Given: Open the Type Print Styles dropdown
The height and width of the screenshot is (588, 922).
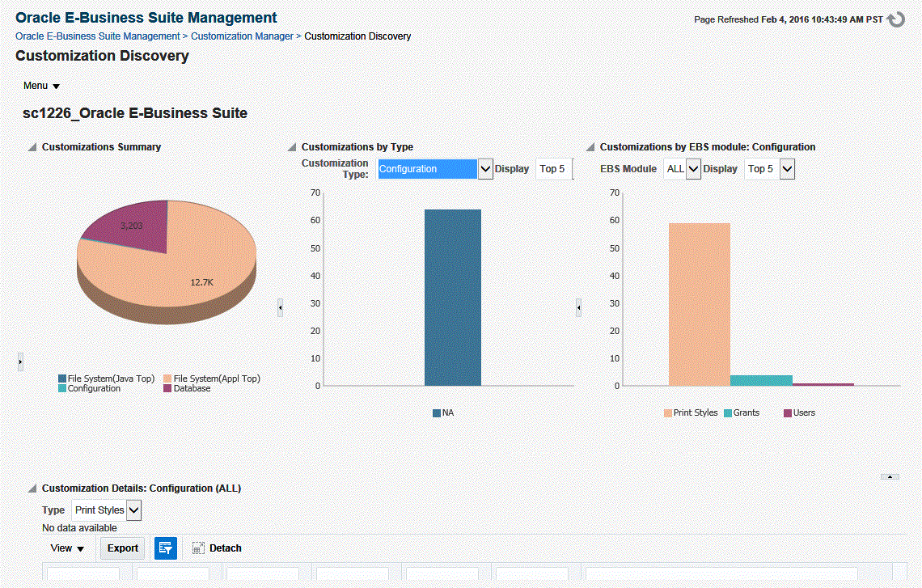Looking at the screenshot, I should pos(134,510).
